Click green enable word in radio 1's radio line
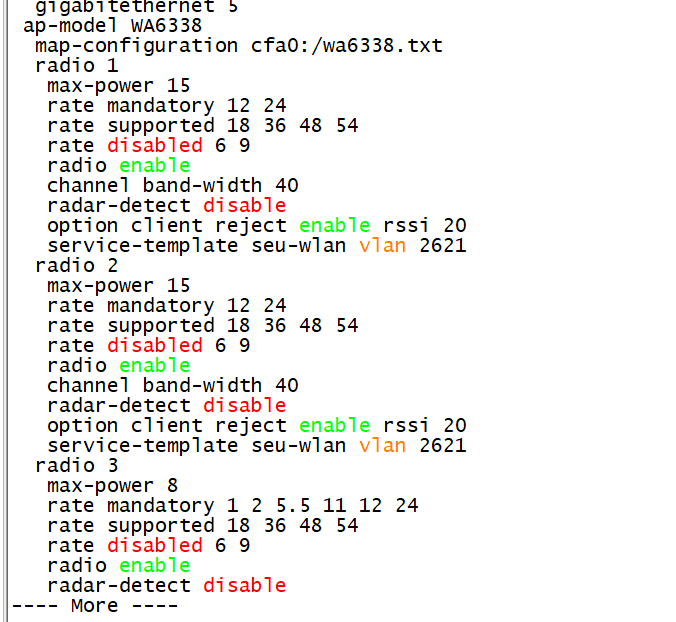 pos(154,166)
